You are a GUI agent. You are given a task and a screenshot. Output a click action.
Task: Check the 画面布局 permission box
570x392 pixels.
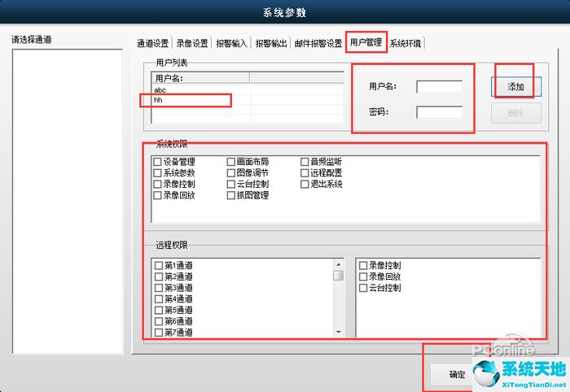click(230, 162)
